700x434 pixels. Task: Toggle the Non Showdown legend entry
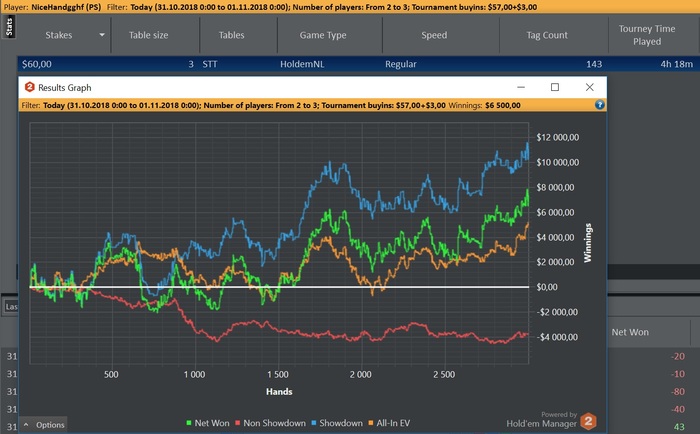pos(271,423)
